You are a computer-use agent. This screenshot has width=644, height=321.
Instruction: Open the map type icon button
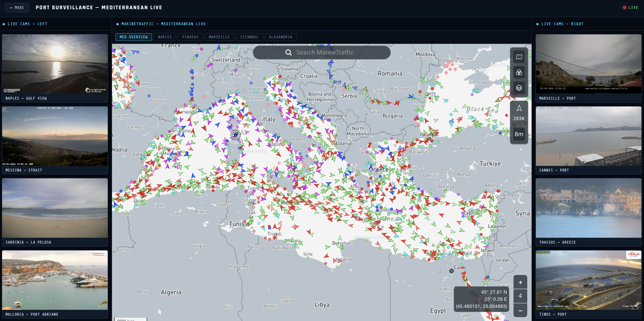[x=519, y=57]
